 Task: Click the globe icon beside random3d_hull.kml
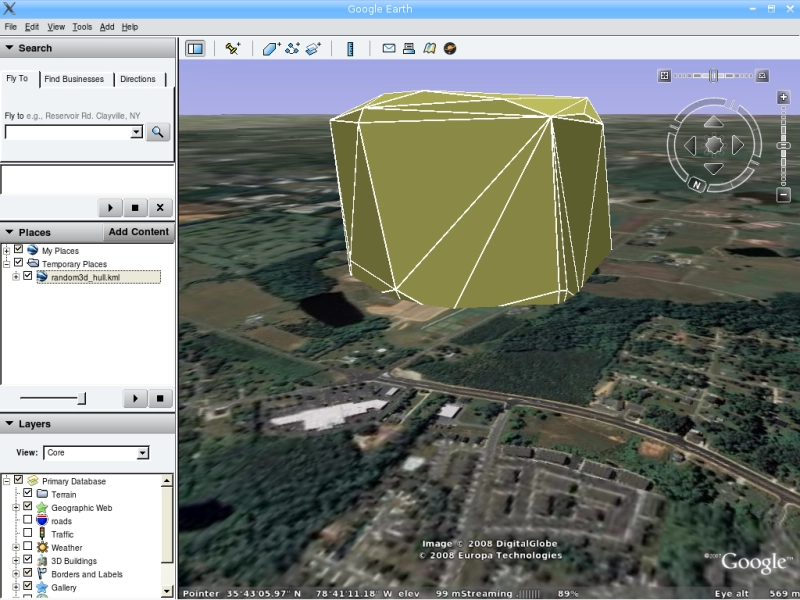[x=42, y=277]
